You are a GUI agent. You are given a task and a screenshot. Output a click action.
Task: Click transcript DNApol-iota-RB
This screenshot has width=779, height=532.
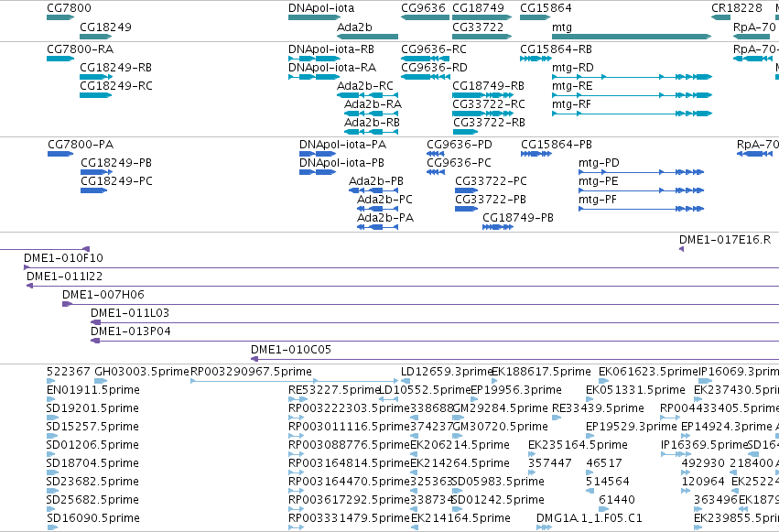[314, 59]
